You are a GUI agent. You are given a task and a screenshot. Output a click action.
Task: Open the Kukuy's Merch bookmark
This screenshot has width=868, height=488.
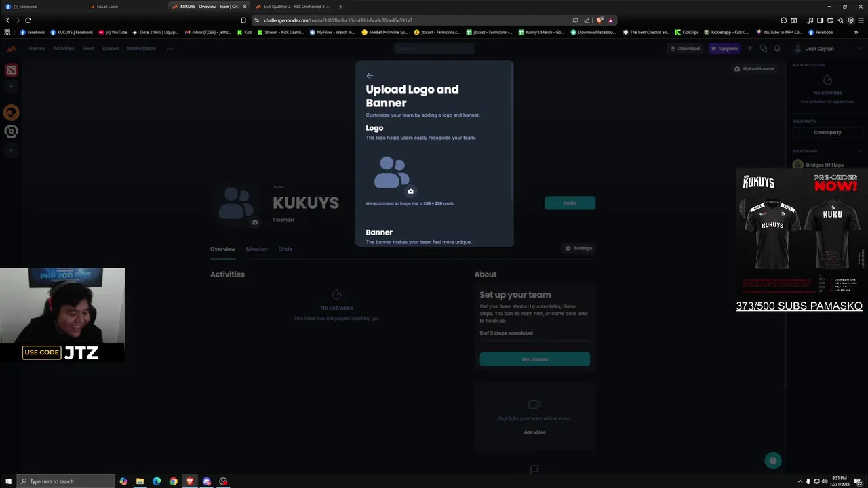point(541,32)
